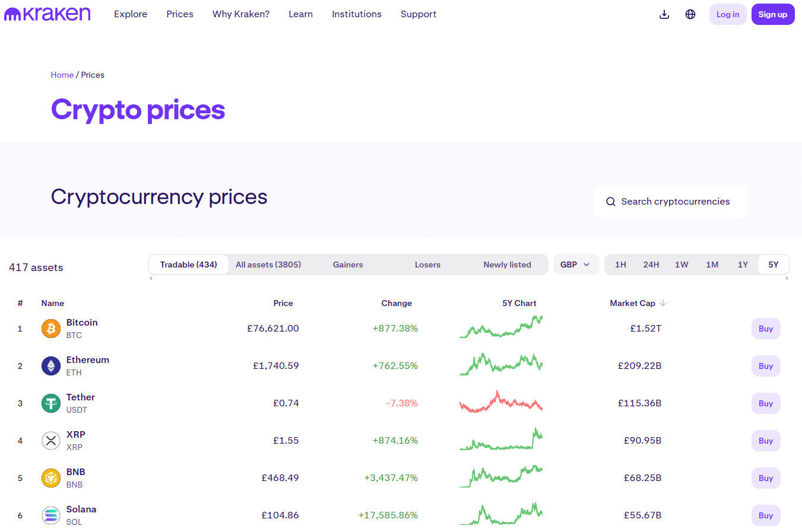Screen dimensions: 802x532
Task: Click Buy for Bitcoin
Action: [x=766, y=329]
